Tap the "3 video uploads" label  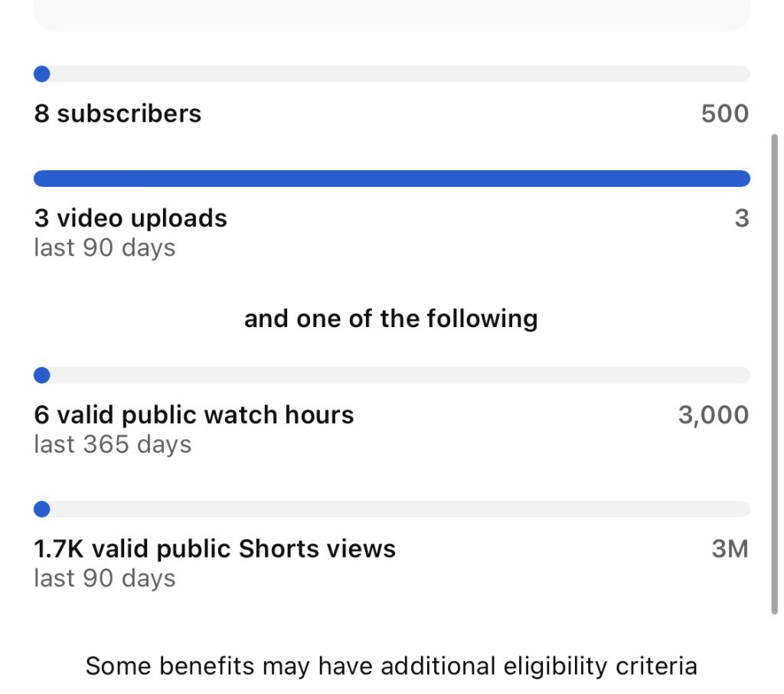click(x=131, y=218)
